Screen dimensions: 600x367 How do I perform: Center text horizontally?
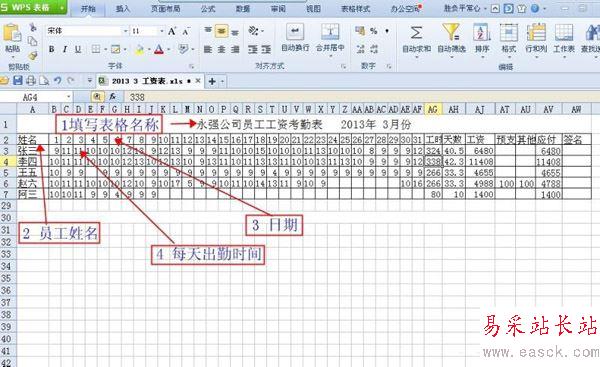tap(222, 49)
